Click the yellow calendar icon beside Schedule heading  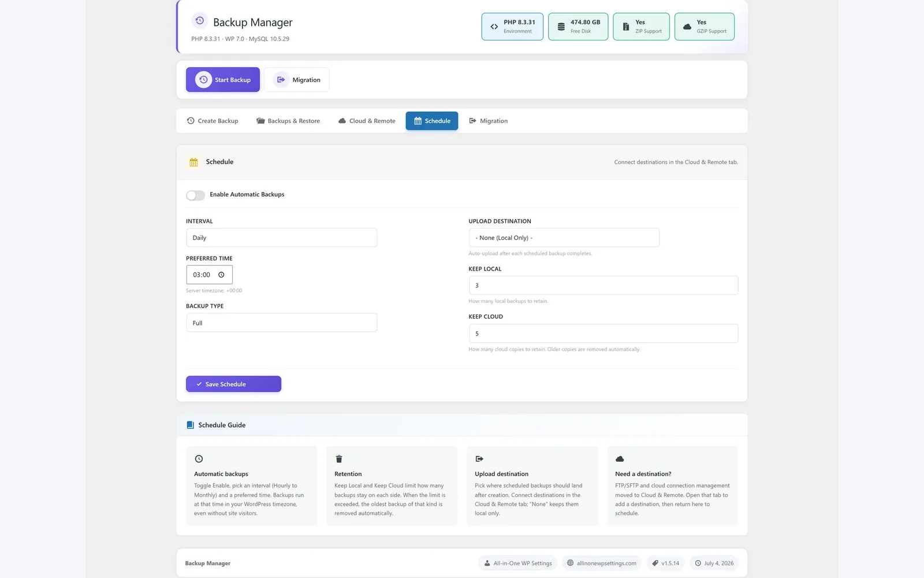click(x=193, y=162)
